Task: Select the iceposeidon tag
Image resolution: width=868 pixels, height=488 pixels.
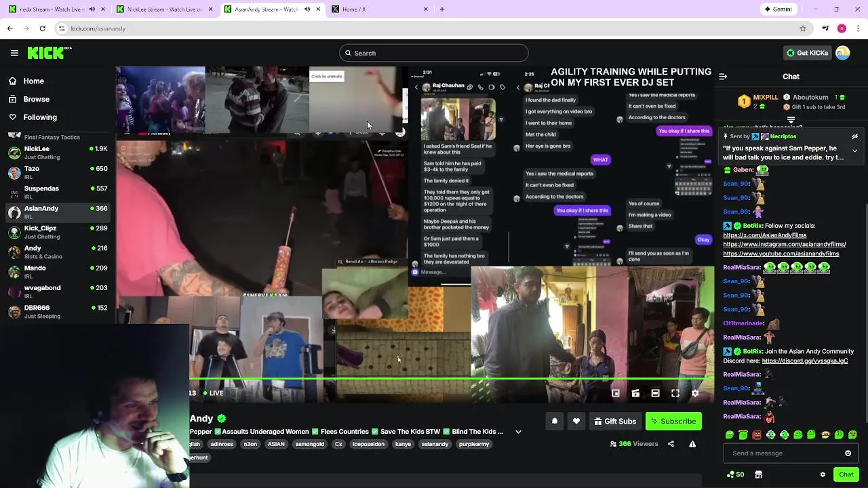Action: pos(368,444)
